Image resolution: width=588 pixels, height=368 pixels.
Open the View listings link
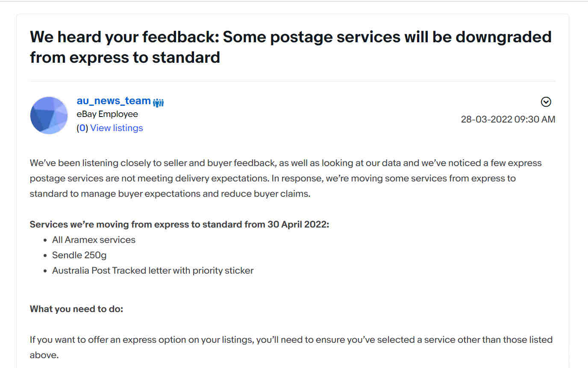(117, 128)
